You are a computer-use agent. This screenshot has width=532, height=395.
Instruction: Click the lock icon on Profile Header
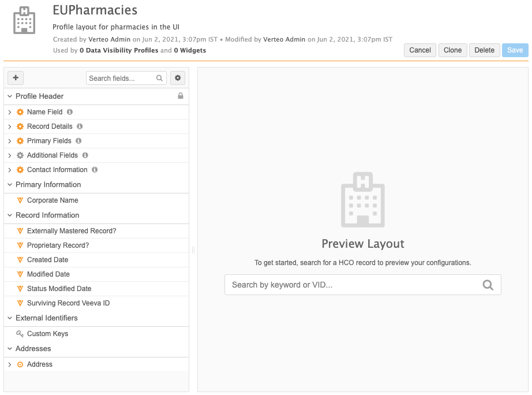tap(181, 96)
